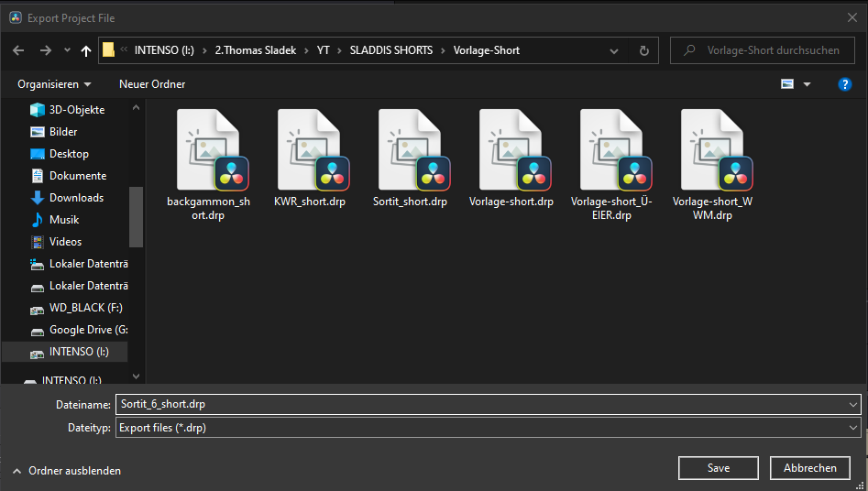Image resolution: width=868 pixels, height=491 pixels.
Task: Select the Sortit_short.drp file
Action: (410, 147)
